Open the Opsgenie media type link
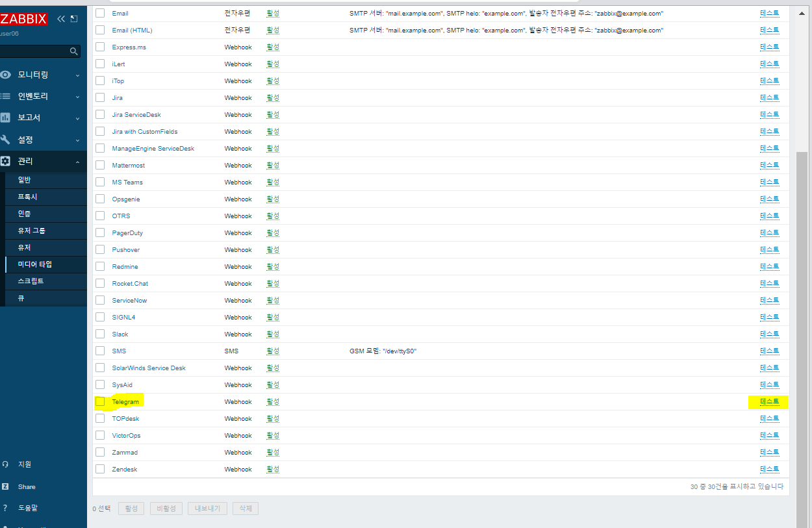 126,199
